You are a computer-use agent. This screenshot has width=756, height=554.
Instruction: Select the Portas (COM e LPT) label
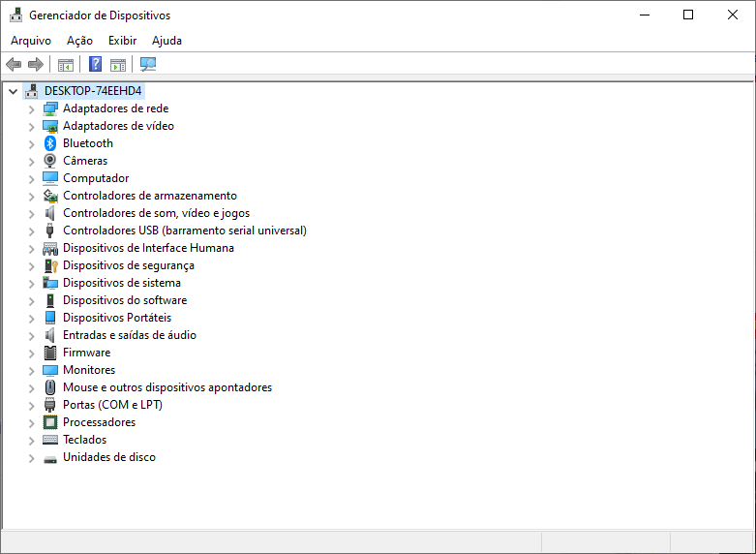[113, 405]
